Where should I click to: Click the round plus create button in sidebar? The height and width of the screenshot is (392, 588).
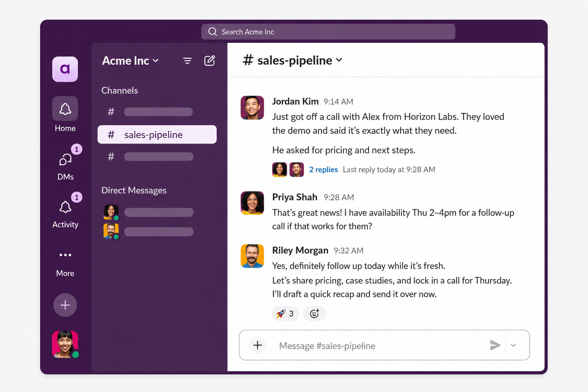point(65,305)
